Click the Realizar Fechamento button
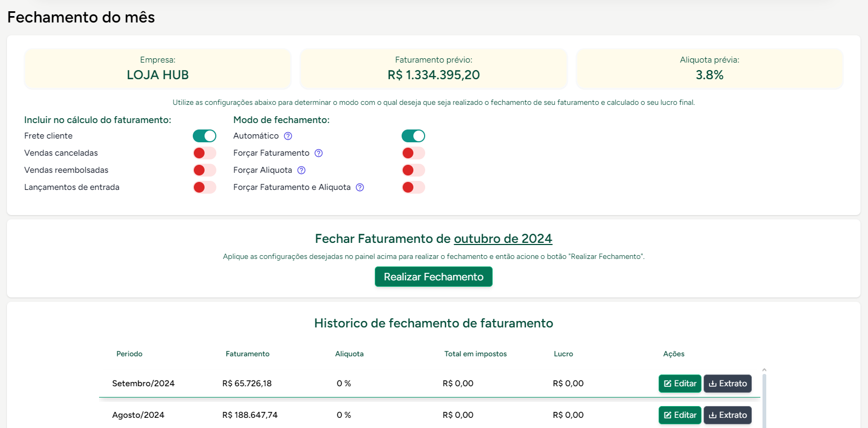 pyautogui.click(x=434, y=277)
